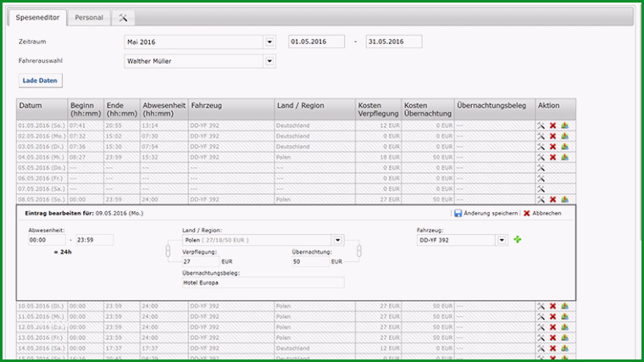This screenshot has height=362, width=644.
Task: Edit the 03.05.2016 entry with tools icon
Action: pyautogui.click(x=541, y=147)
